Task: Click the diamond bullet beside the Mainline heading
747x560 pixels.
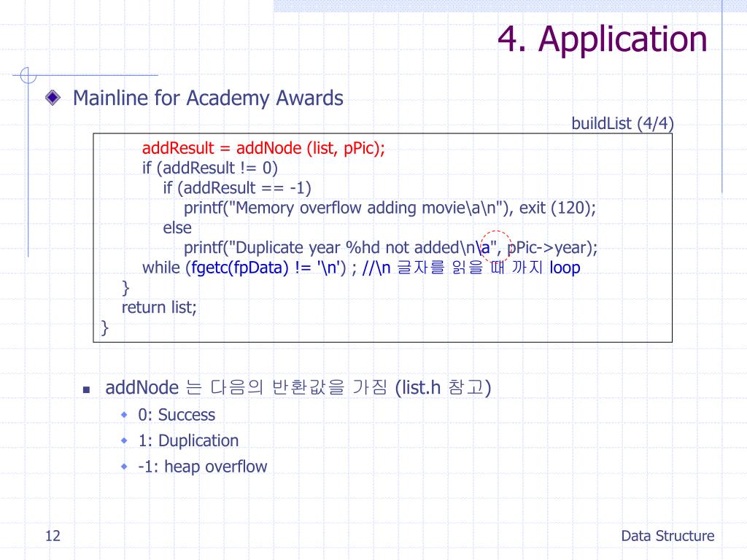Action: (53, 98)
